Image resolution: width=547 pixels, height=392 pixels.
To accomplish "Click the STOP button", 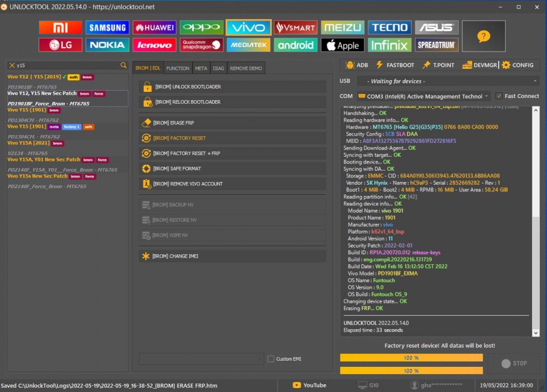I will coord(513,363).
